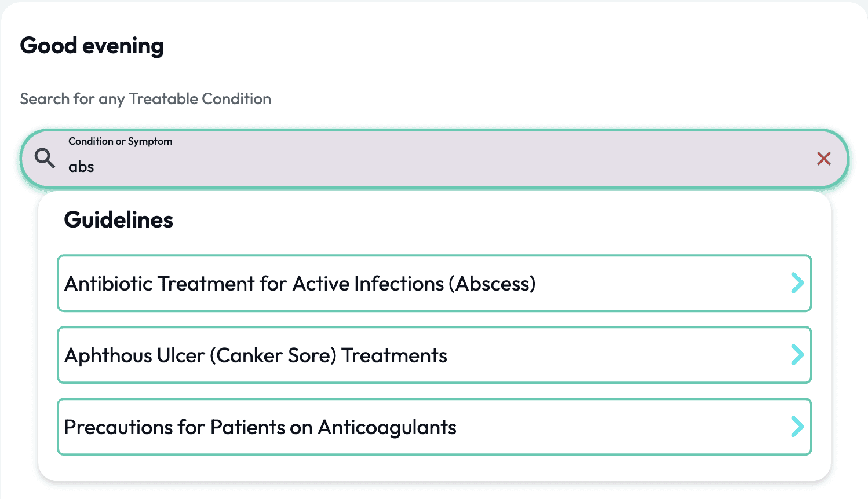Click the Guidelines section heading
The height and width of the screenshot is (499, 868).
[x=119, y=220]
